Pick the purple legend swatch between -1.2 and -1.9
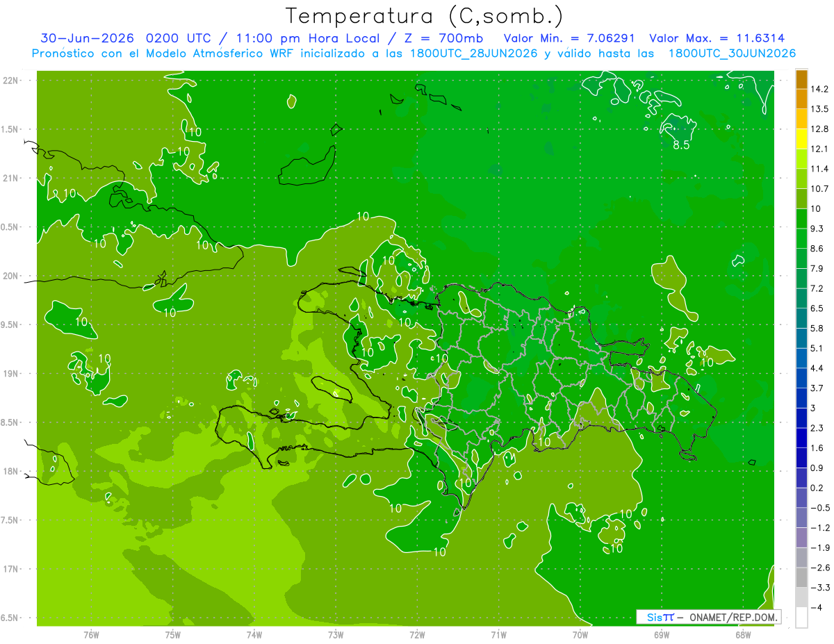 pyautogui.click(x=801, y=538)
